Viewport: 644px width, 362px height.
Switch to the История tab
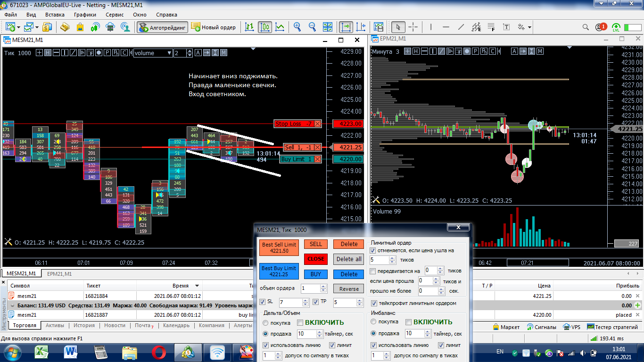click(x=84, y=325)
